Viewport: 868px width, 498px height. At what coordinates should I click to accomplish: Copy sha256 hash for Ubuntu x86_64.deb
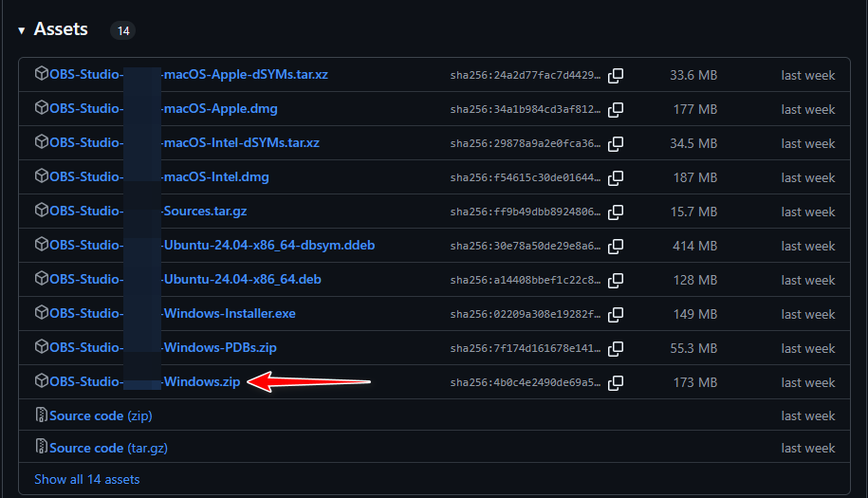tap(616, 281)
